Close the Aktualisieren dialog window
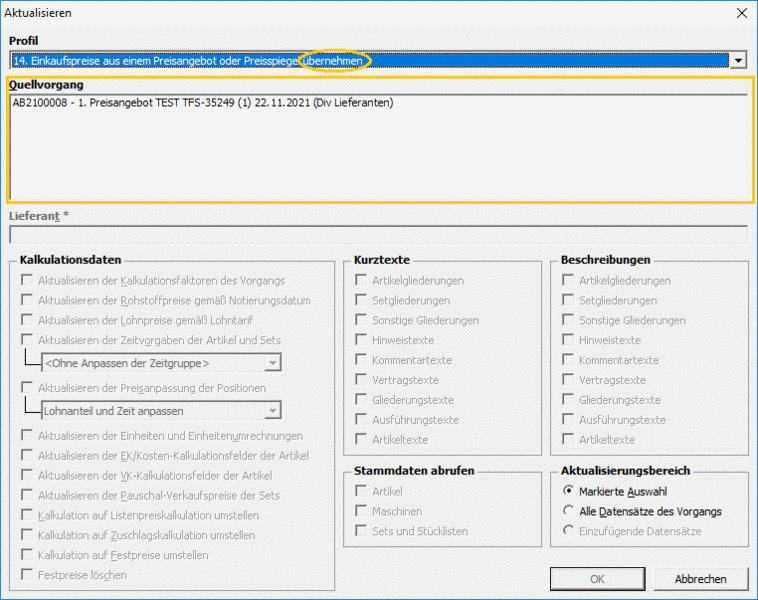Image resolution: width=758 pixels, height=600 pixels. coord(742,13)
